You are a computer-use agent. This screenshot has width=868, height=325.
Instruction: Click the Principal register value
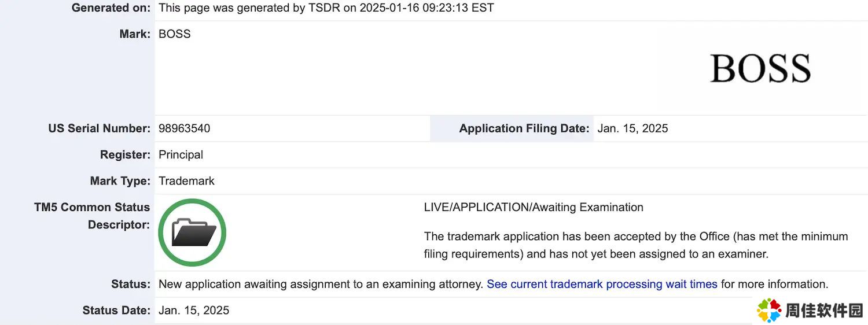pyautogui.click(x=181, y=155)
